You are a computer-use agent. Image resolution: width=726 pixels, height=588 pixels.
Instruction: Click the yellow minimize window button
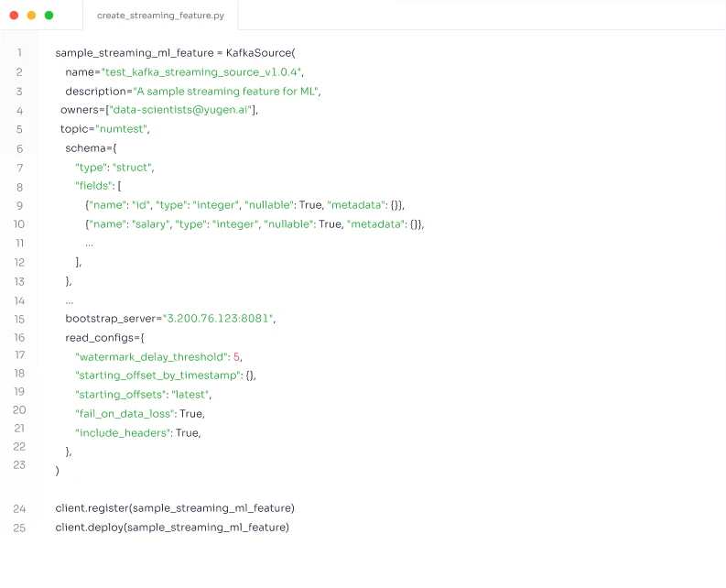[31, 16]
